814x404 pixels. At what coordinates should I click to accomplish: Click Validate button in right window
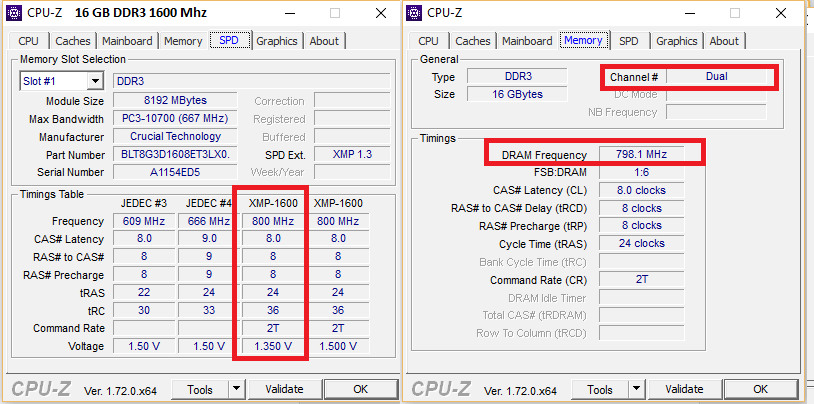(684, 389)
